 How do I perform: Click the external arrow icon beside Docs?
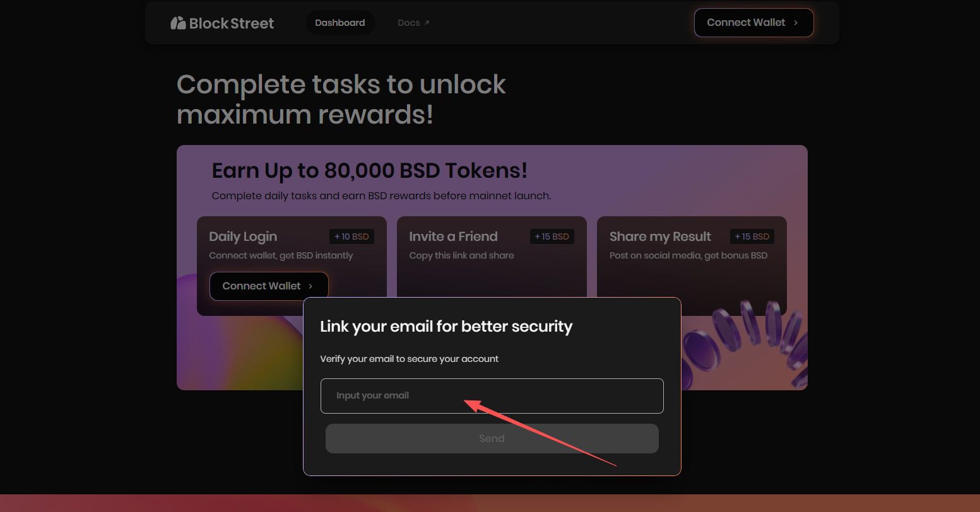pos(427,23)
